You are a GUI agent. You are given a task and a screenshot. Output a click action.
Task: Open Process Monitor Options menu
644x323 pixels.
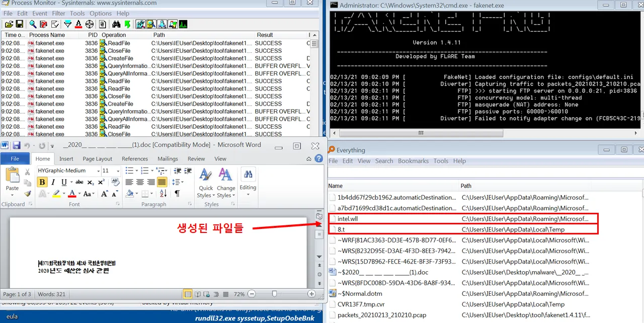click(101, 13)
